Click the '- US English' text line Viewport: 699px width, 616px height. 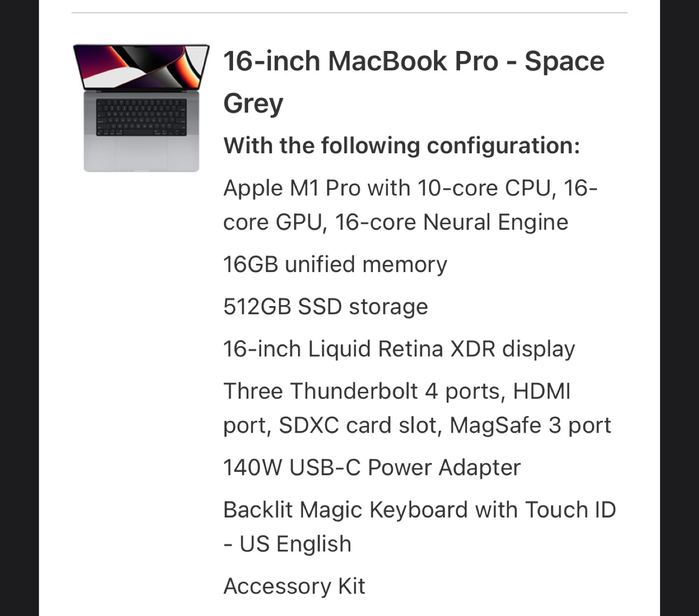click(287, 544)
